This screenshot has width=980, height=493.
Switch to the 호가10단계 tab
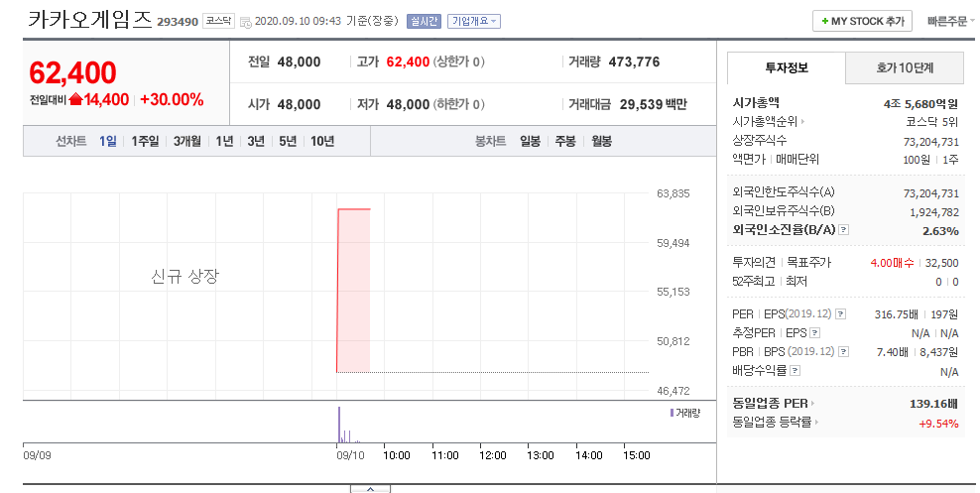pyautogui.click(x=905, y=68)
